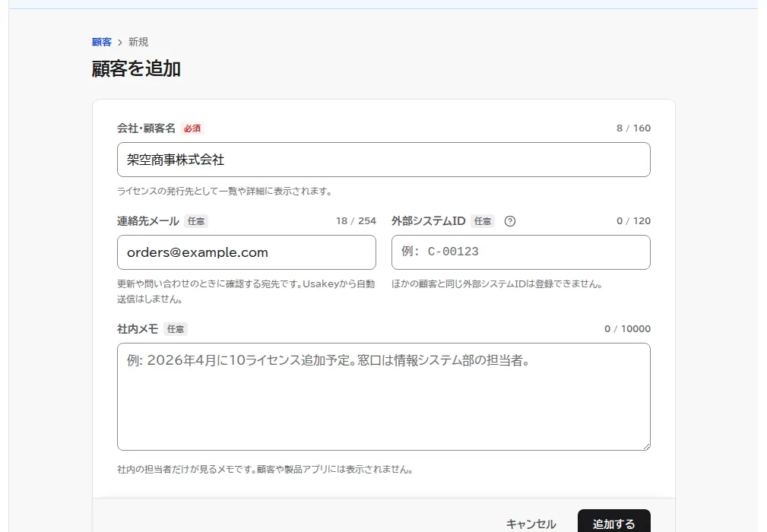Click the 社内メモ textarea resize handle
The image size is (767, 532).
pyautogui.click(x=647, y=446)
